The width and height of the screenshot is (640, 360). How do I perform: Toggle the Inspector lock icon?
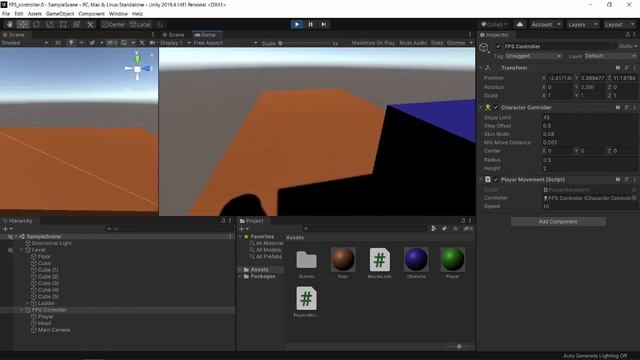point(627,35)
